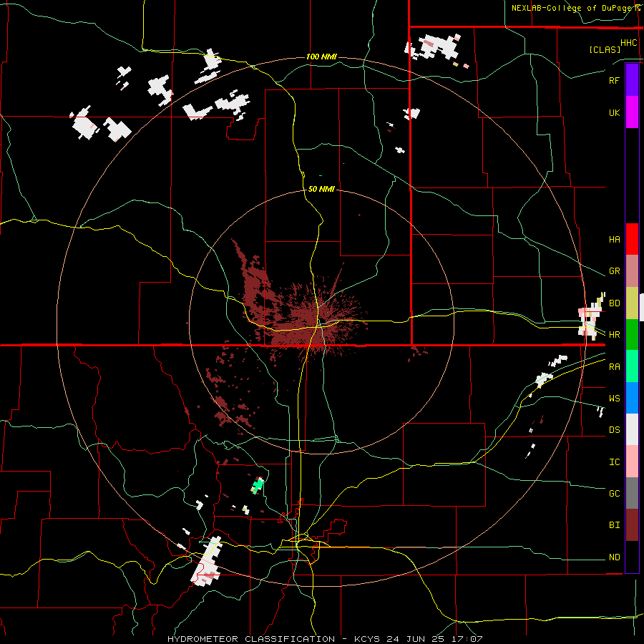
Task: Click the green HR legend swatch
Action: 632,335
